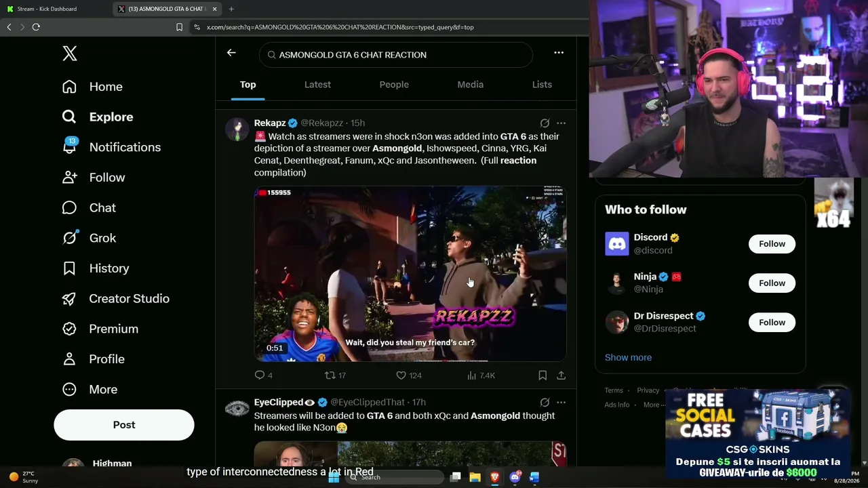Follow the Dr Disrespect account

coord(772,323)
